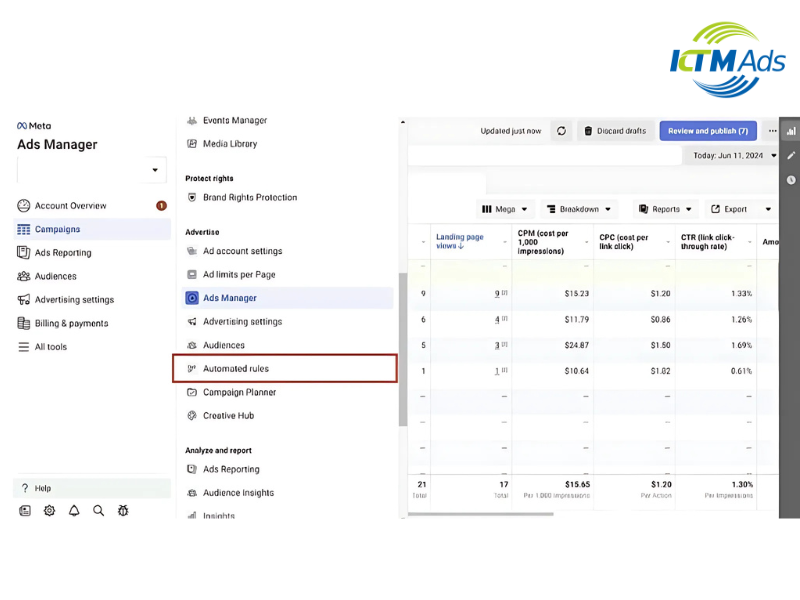Viewport: 800px width, 600px height.
Task: Open the Export options dropdown arrow
Action: click(768, 209)
